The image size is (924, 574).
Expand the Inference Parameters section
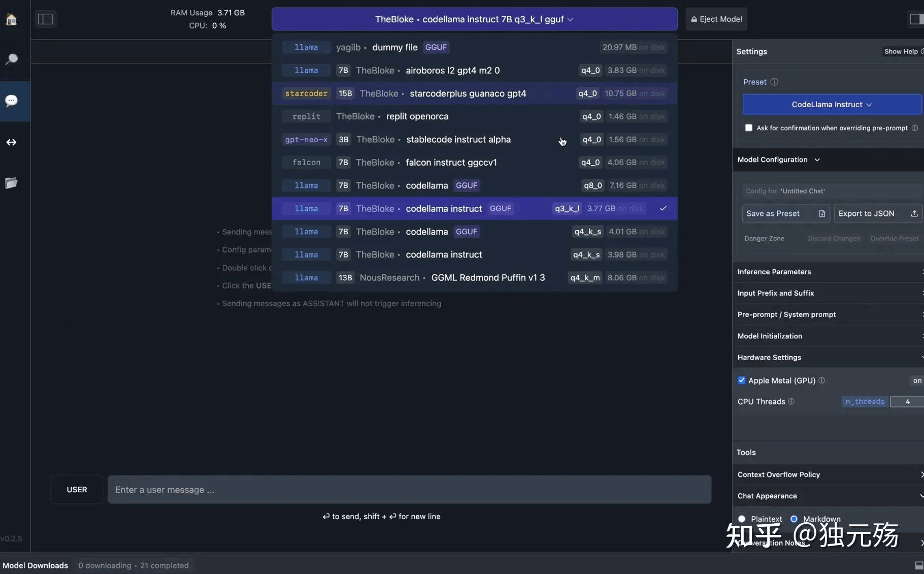click(x=829, y=272)
